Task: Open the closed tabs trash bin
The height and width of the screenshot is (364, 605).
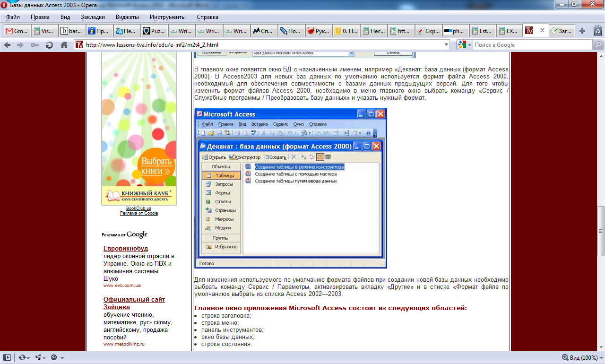Action: (x=598, y=31)
